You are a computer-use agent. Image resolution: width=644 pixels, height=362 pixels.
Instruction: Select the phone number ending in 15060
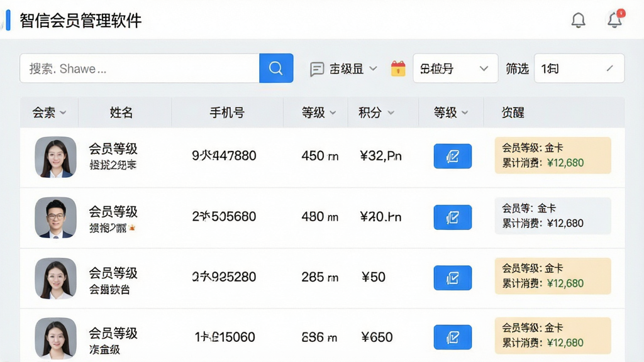pyautogui.click(x=225, y=337)
